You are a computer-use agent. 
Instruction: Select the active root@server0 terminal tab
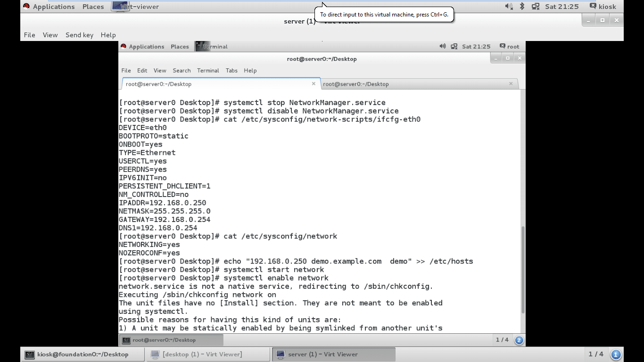pyautogui.click(x=221, y=84)
